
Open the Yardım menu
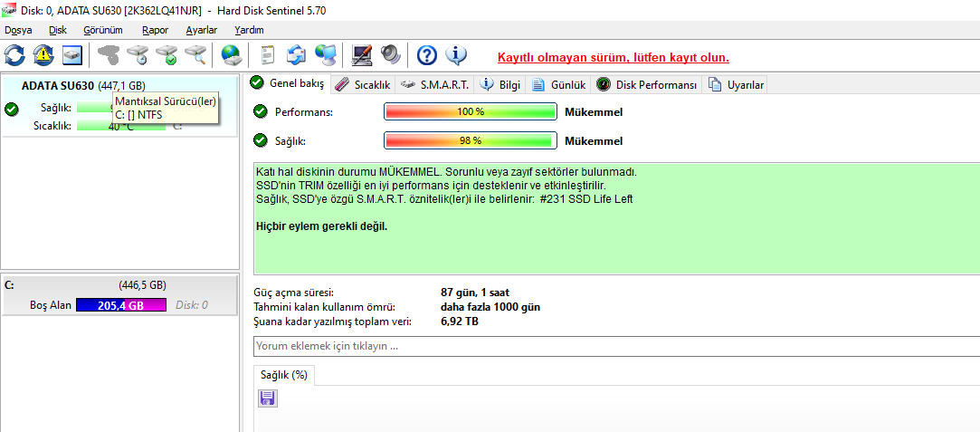coord(249,30)
